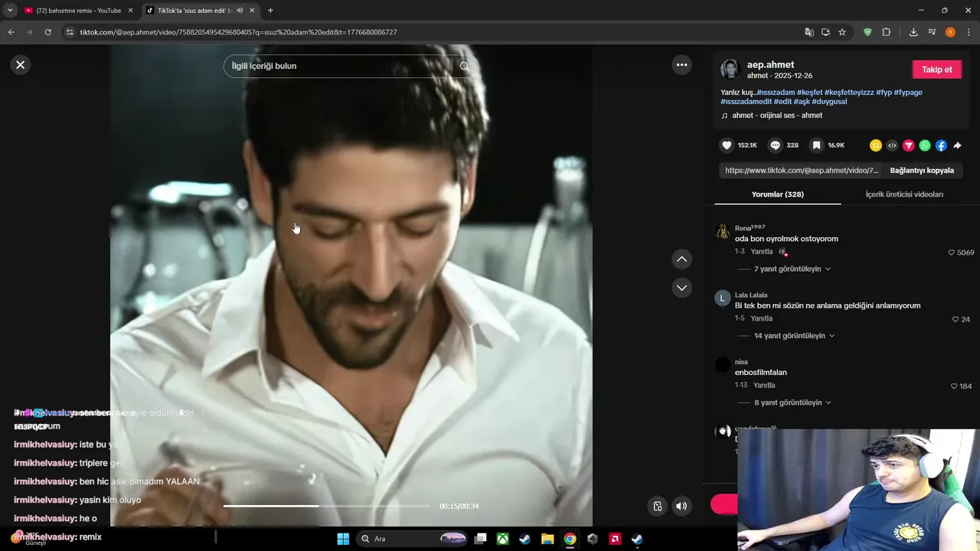Click 'Bağlantıyı kopyala' button
980x551 pixels.
point(922,171)
